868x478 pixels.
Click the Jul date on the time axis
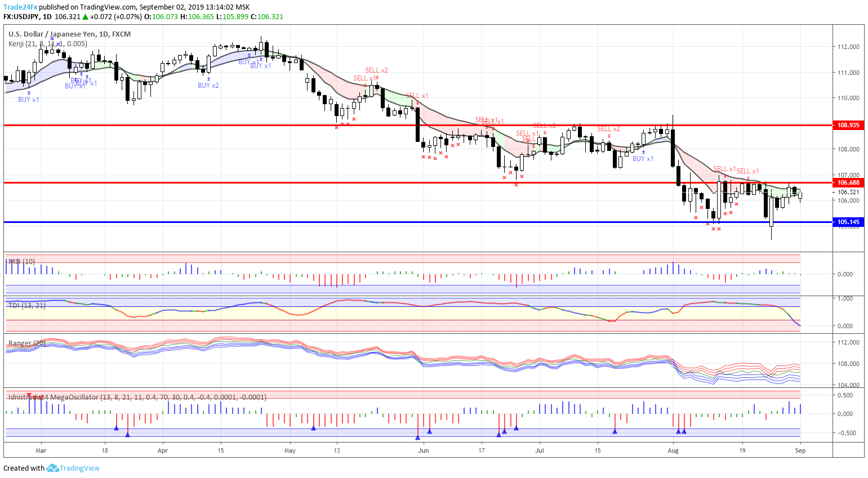coord(540,450)
